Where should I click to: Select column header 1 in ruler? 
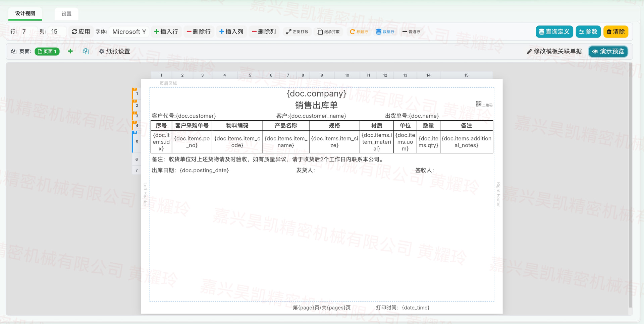click(x=161, y=75)
